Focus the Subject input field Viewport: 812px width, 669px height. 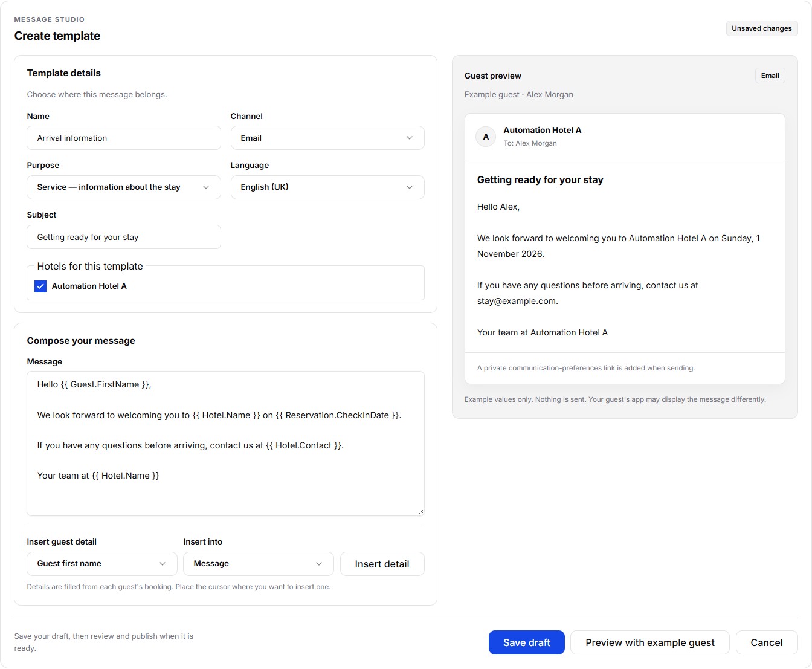pyautogui.click(x=124, y=237)
